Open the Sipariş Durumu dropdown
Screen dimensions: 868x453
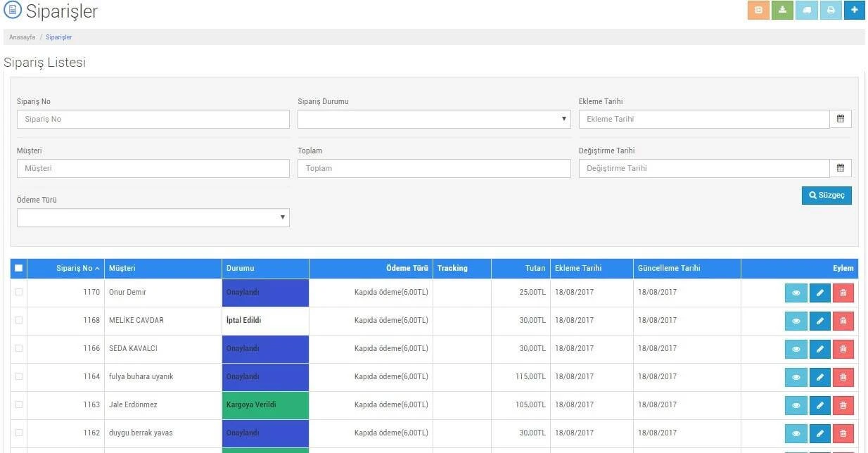(433, 119)
